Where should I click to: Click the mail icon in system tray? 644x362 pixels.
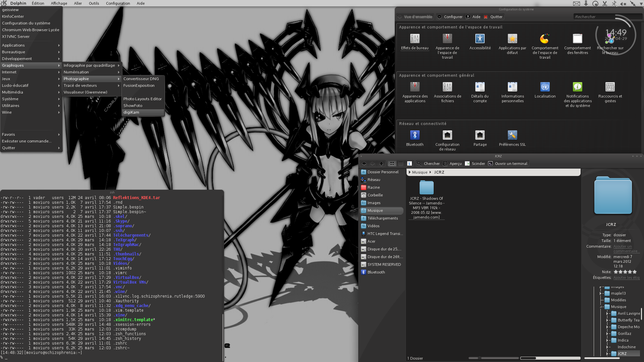[x=576, y=4]
